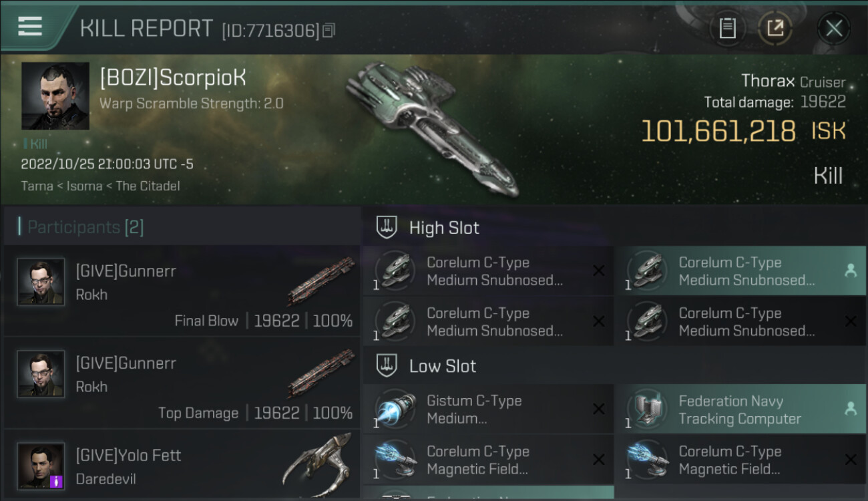
Task: Click Yolo Fett's portrait
Action: click(x=41, y=466)
